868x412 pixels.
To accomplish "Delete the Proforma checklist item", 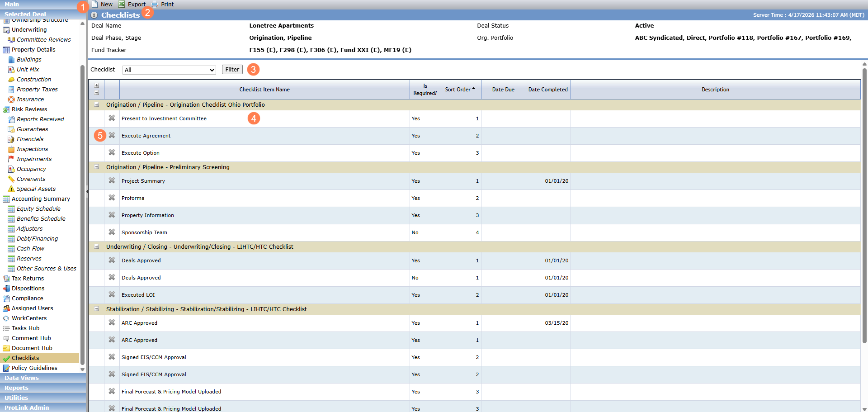I will point(112,198).
